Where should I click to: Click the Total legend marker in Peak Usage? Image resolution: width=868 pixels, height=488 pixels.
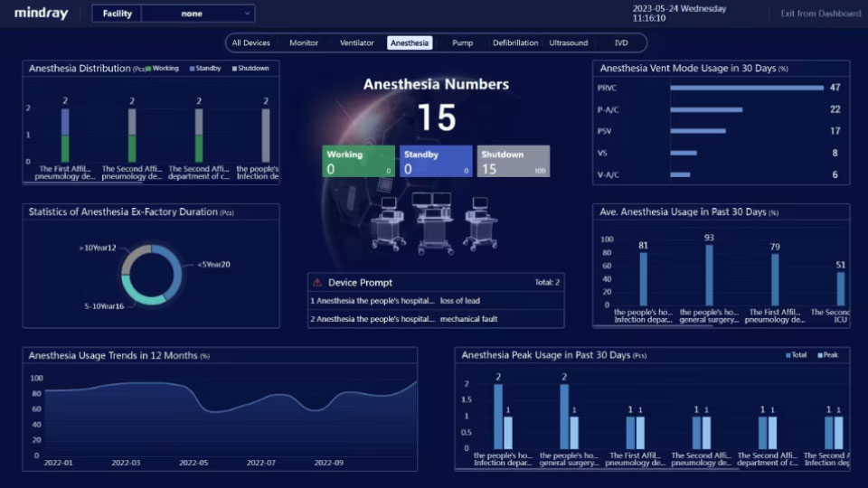[788, 355]
